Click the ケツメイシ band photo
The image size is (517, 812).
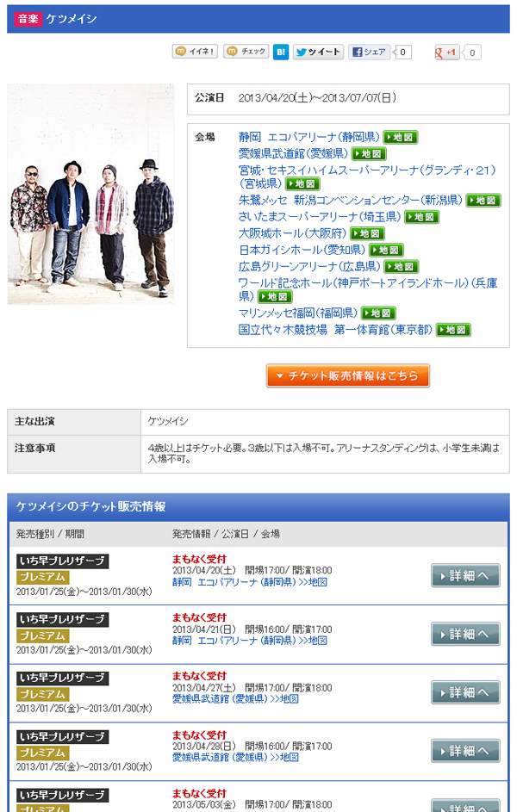[x=90, y=195]
